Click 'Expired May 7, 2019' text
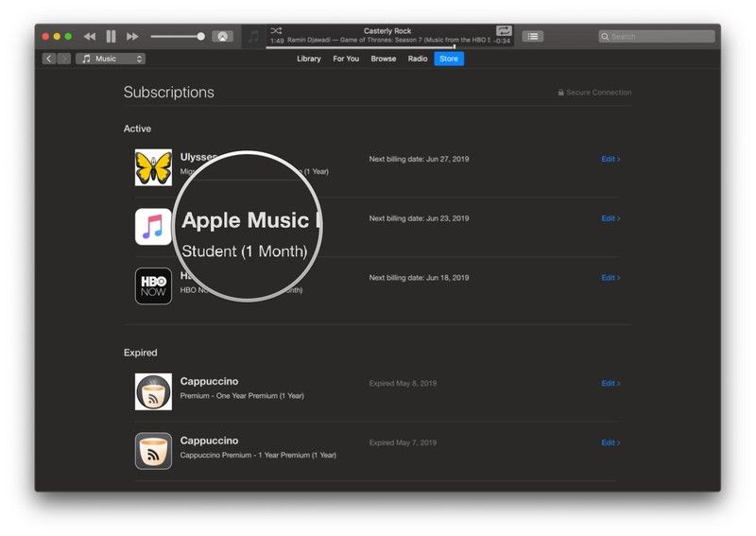Image resolution: width=756 pixels, height=536 pixels. [x=404, y=443]
